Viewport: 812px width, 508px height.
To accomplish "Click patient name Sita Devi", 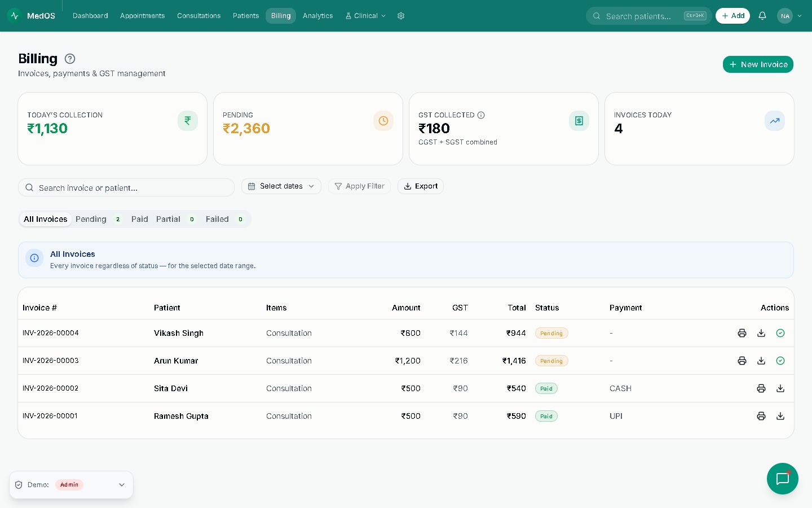I will tap(171, 388).
